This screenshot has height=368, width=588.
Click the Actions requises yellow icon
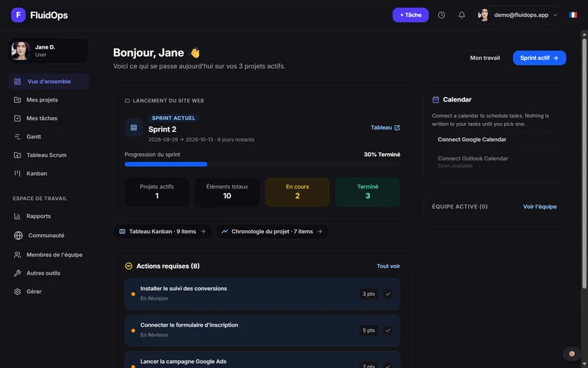click(x=129, y=266)
